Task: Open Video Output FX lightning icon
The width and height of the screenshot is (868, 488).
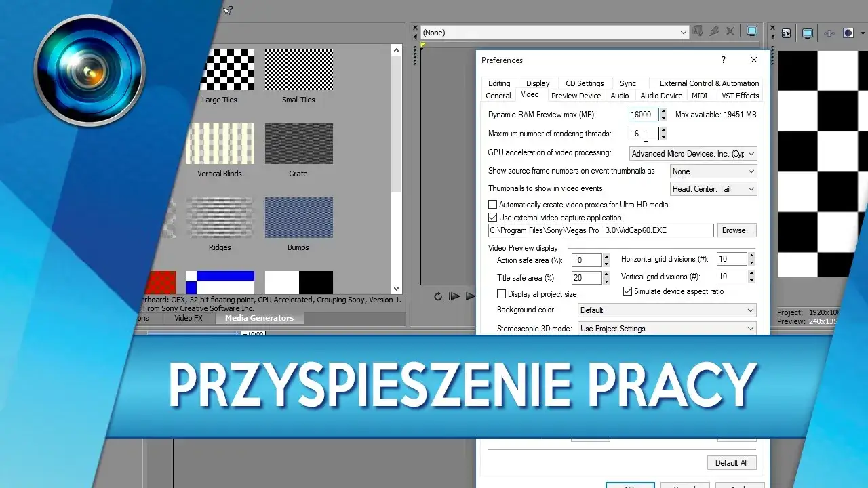Action: coord(714,31)
